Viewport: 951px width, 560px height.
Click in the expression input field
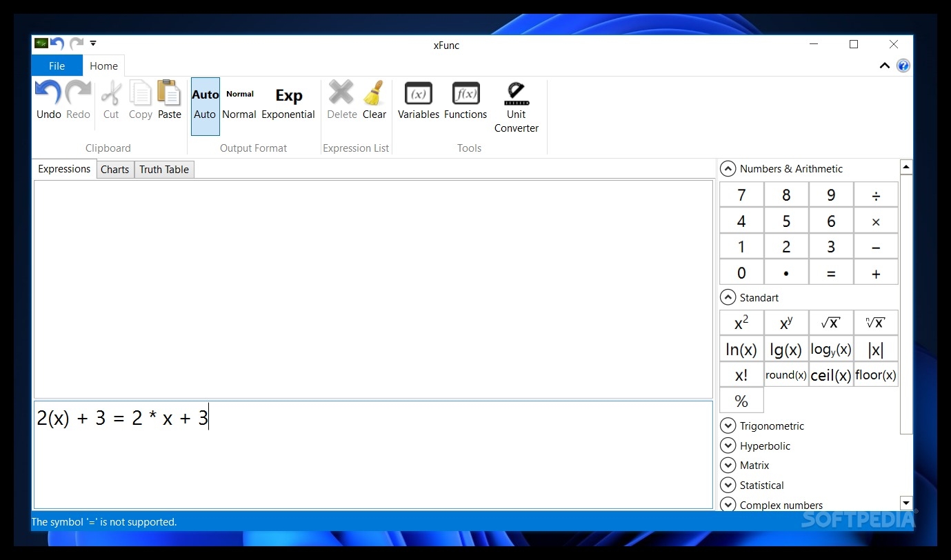[x=373, y=454]
